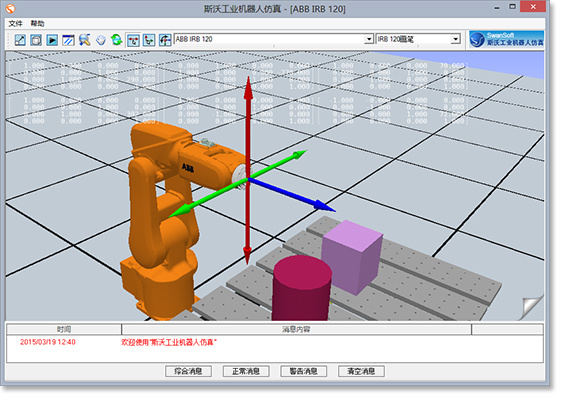This screenshot has height=402, width=564.
Task: Click the purple cube object
Action: click(352, 257)
